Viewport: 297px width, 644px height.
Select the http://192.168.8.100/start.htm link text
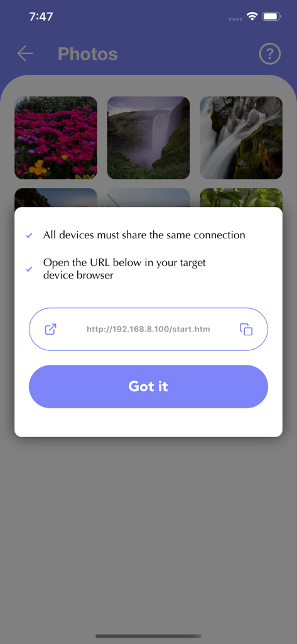tap(148, 330)
